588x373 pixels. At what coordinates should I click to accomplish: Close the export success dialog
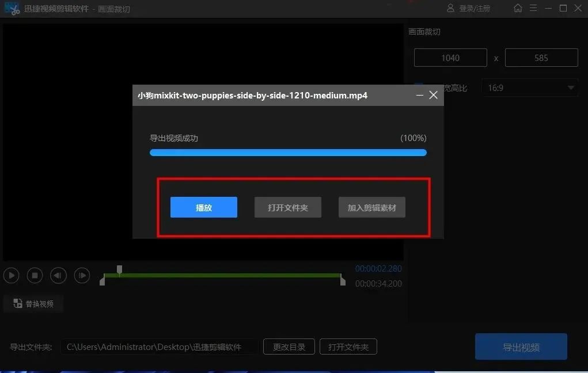click(434, 95)
